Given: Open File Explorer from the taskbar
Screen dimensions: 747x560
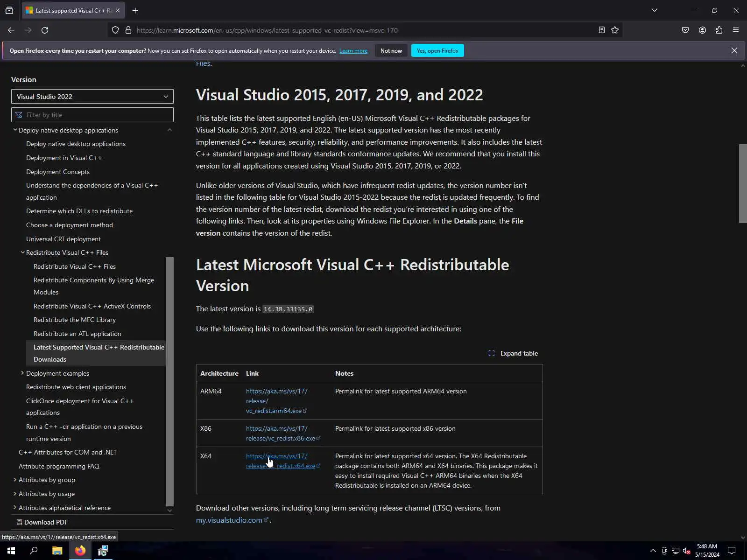Looking at the screenshot, I should click(x=57, y=551).
